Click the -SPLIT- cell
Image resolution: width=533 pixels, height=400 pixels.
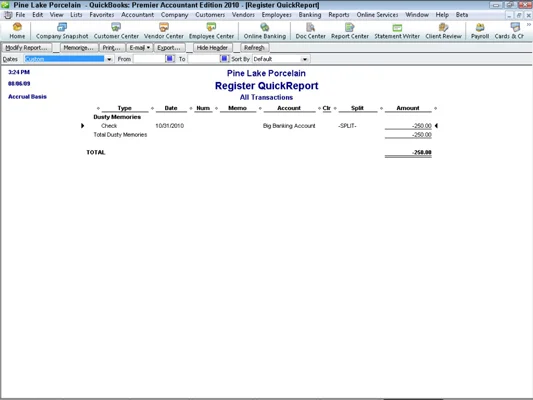pyautogui.click(x=347, y=126)
